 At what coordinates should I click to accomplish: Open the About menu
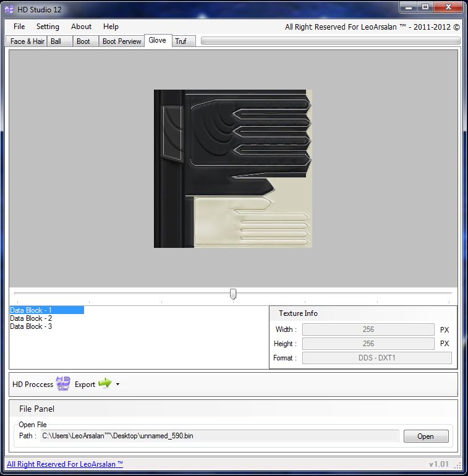point(81,27)
